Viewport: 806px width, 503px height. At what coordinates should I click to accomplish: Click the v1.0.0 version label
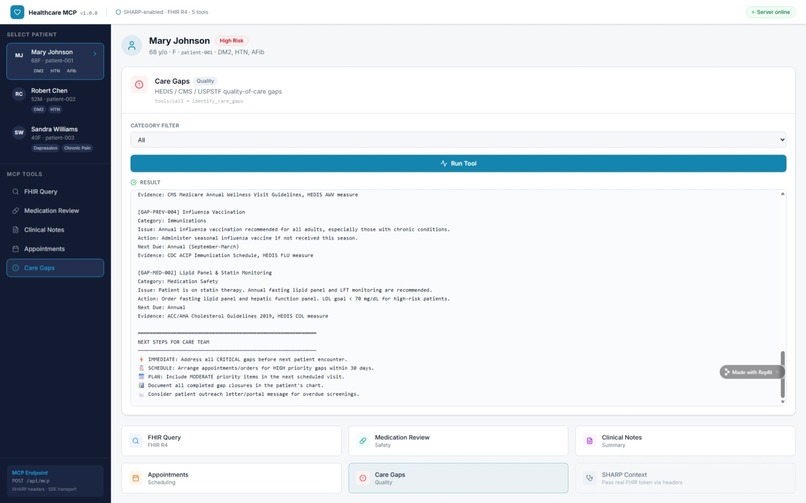pos(89,13)
